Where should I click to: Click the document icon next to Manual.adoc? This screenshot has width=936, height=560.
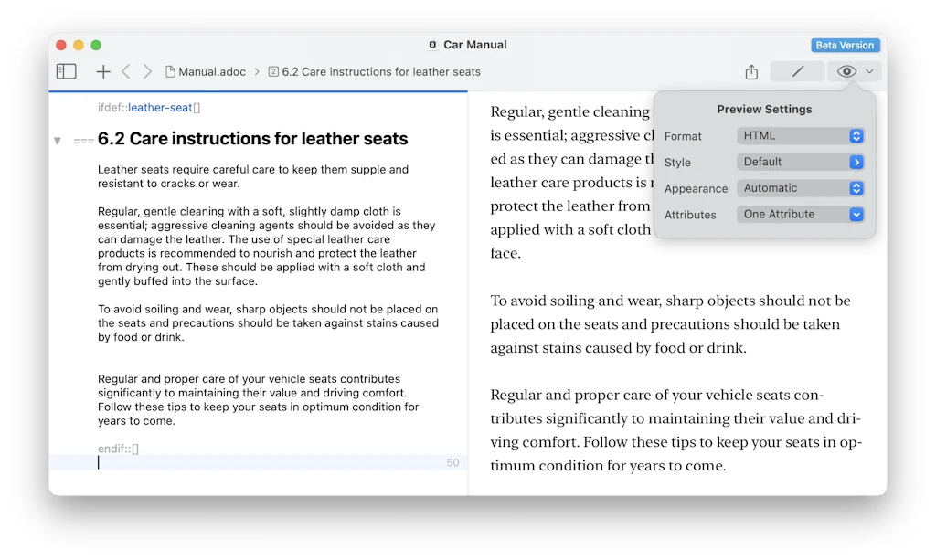(x=171, y=71)
